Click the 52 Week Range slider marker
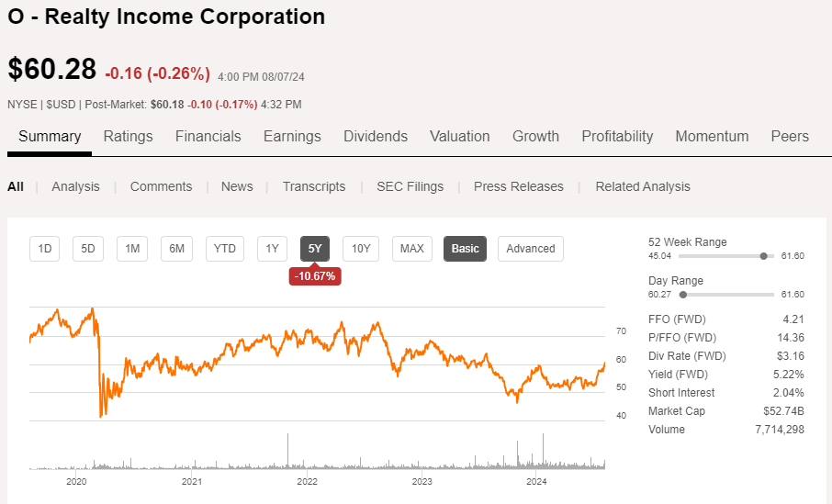The image size is (832, 504). (x=764, y=256)
